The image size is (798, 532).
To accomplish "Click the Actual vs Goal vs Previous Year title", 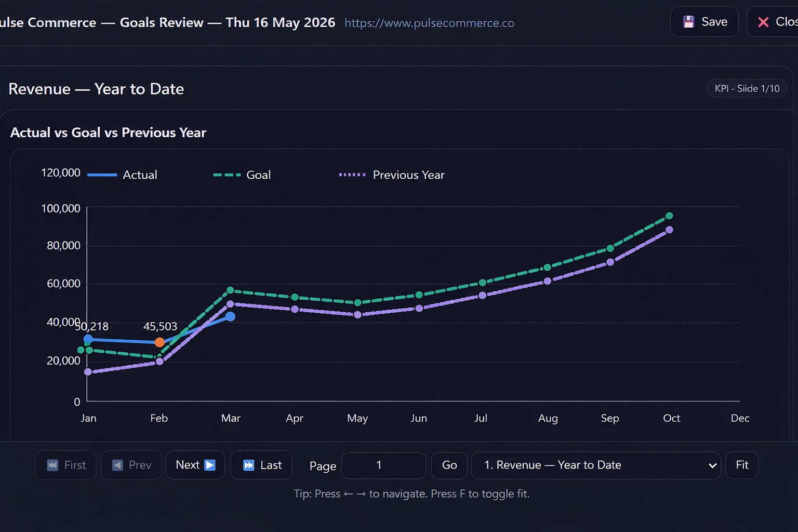I will (108, 132).
